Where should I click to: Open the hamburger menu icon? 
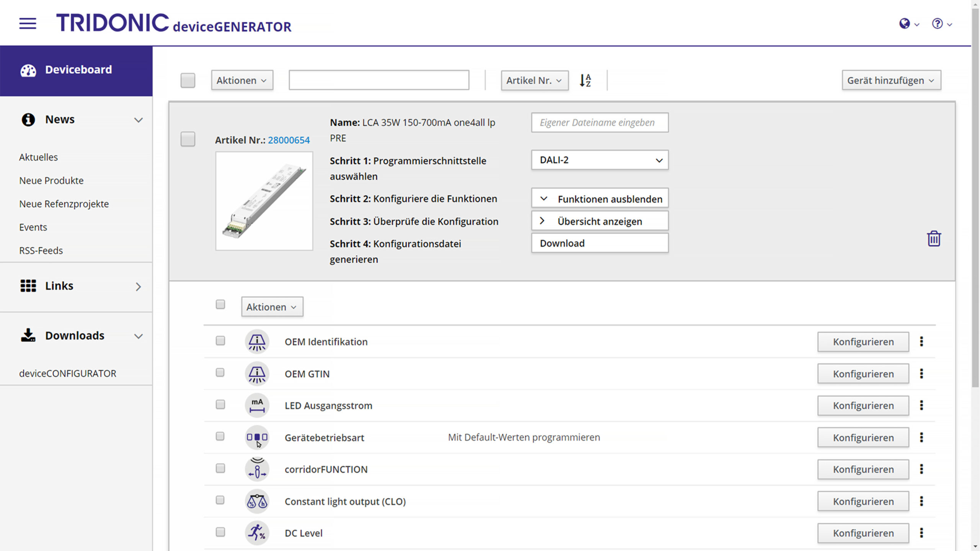tap(28, 24)
